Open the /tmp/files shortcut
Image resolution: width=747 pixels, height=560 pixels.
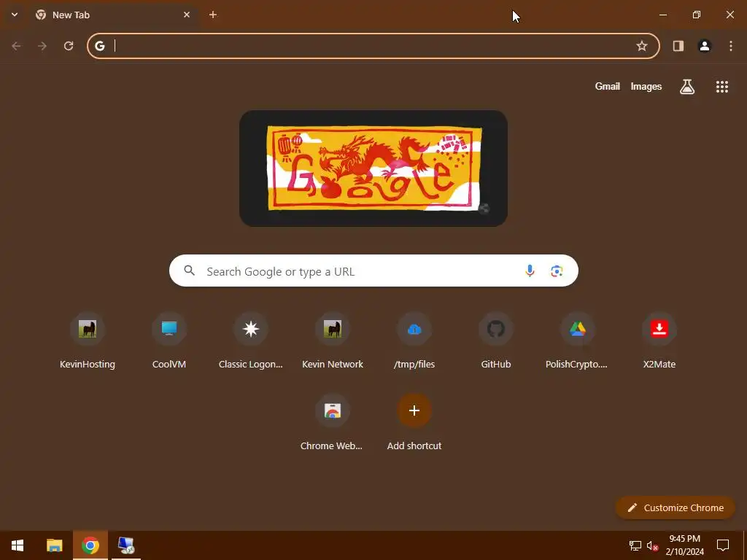[414, 341]
